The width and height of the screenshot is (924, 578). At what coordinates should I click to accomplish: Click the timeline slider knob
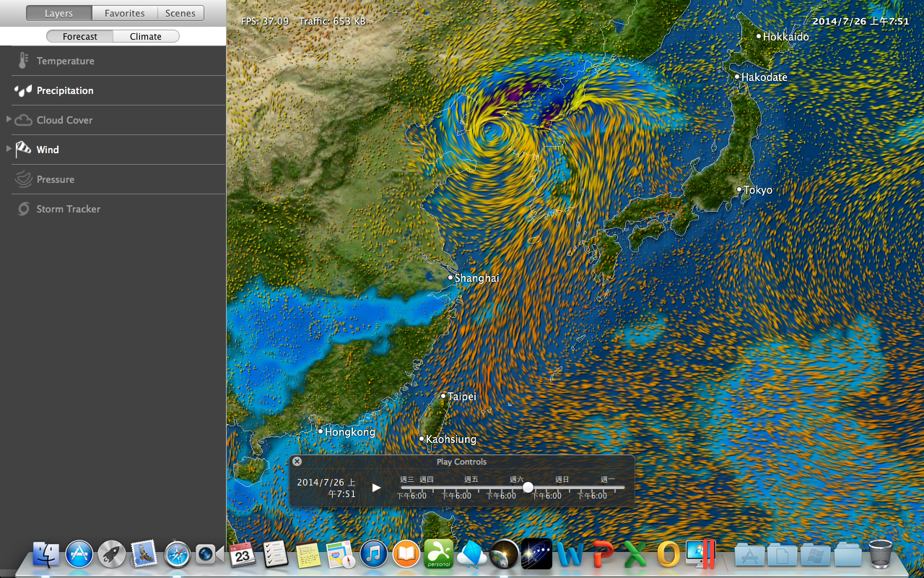point(528,488)
